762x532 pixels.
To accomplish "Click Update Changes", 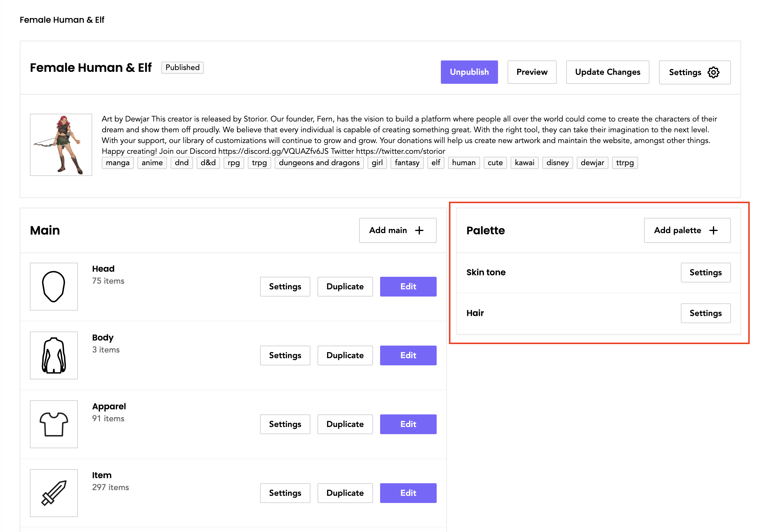I will (607, 72).
